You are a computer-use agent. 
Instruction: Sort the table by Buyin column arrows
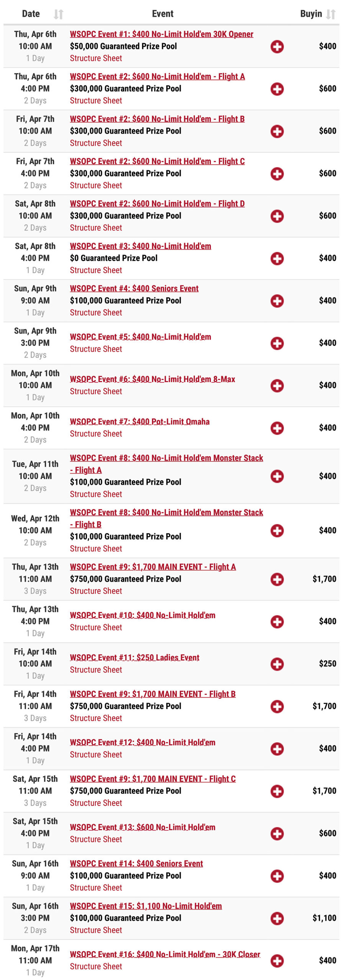[x=331, y=14]
